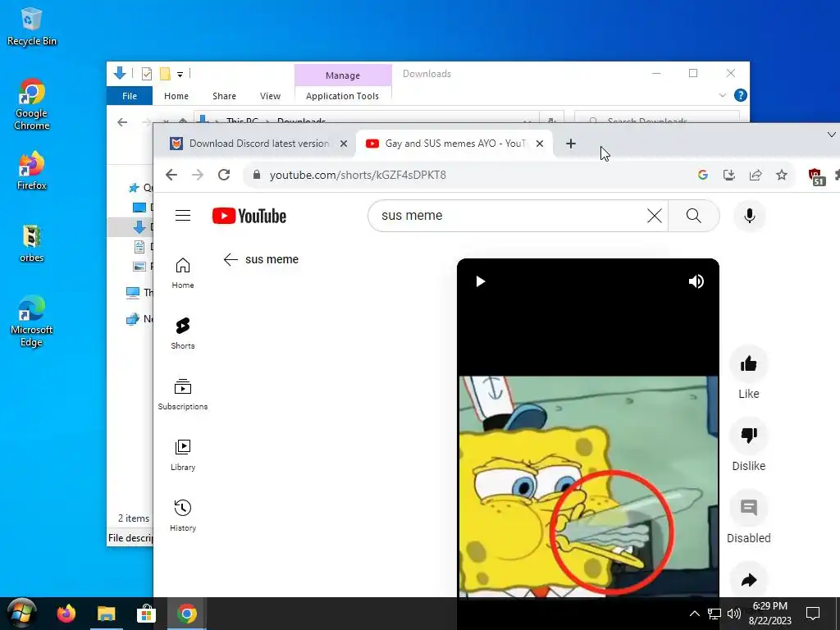This screenshot has height=630, width=840.
Task: Go back in Explorer navigation
Action: [x=122, y=123]
